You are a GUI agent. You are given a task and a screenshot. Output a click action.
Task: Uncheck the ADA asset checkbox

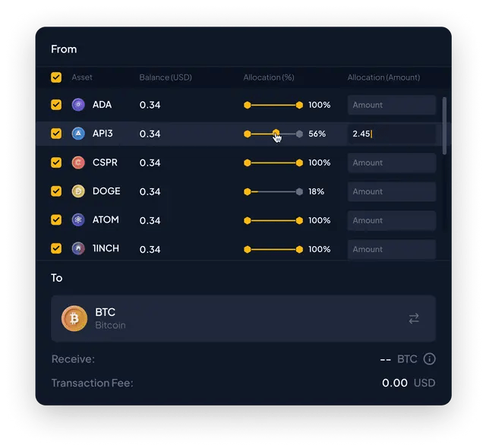click(56, 105)
